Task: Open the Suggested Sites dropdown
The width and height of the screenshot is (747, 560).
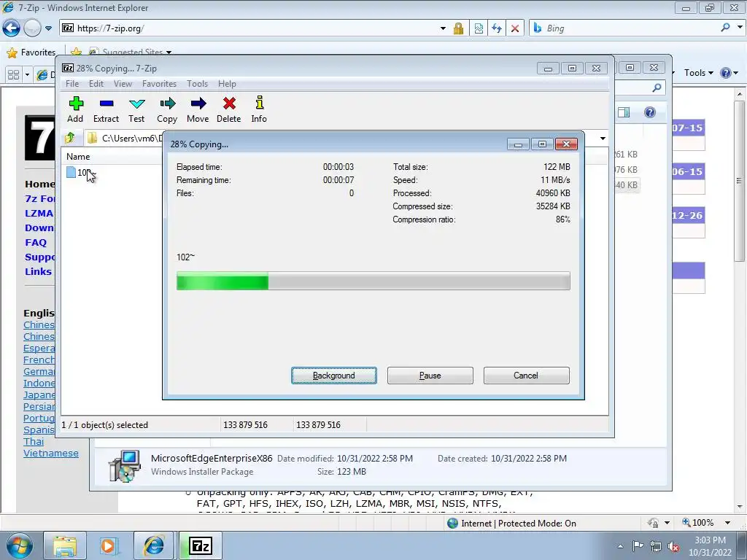Action: 169,52
